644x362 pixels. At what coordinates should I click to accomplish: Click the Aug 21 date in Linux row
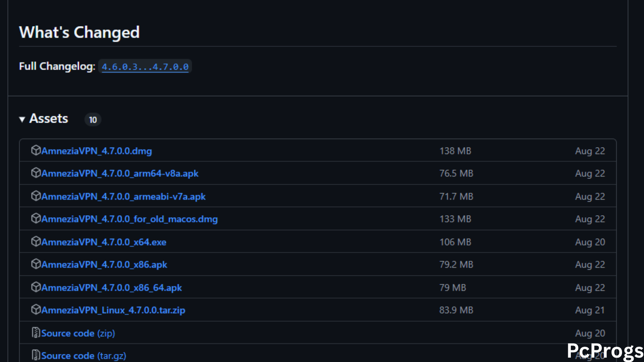click(590, 310)
